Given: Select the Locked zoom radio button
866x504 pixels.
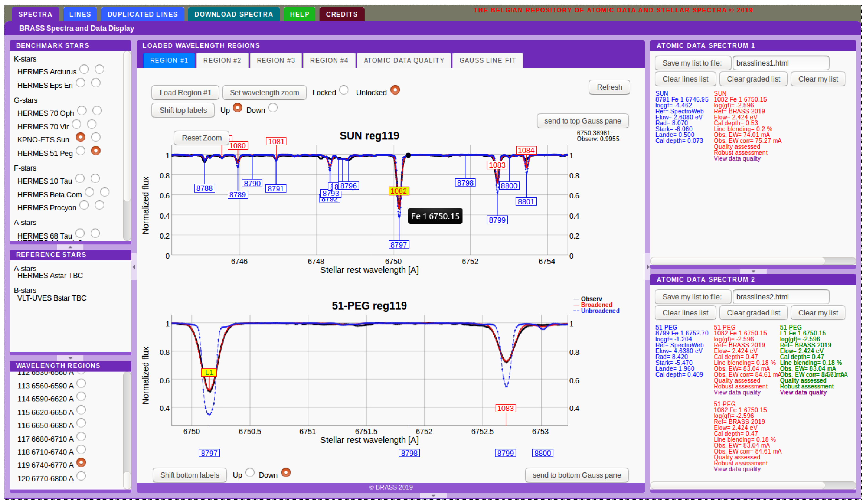Looking at the screenshot, I should pos(344,90).
